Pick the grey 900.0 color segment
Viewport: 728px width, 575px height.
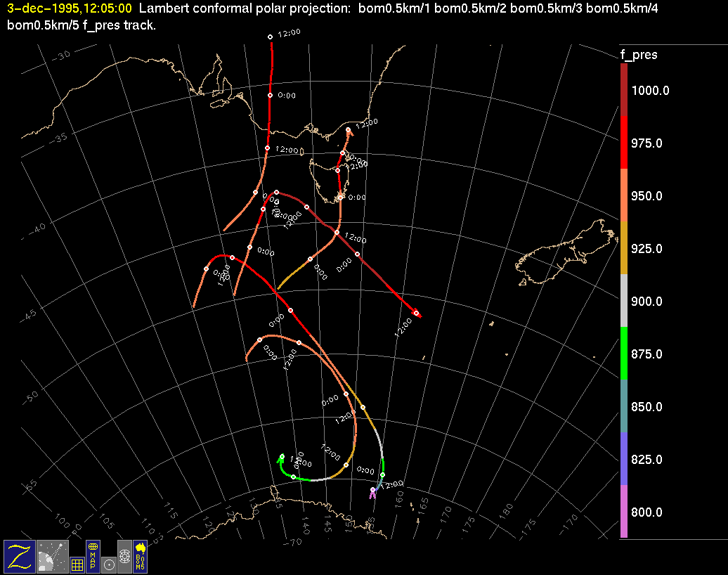click(x=624, y=301)
